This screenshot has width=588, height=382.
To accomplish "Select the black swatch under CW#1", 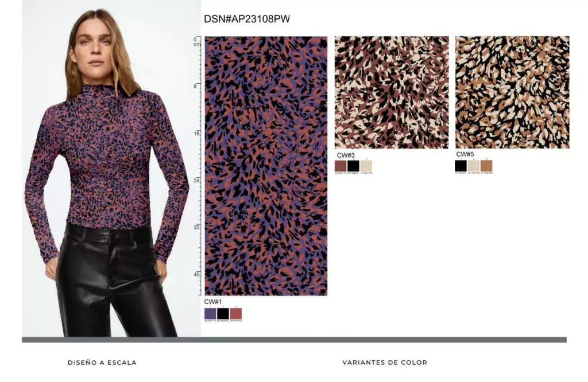I will pos(223,314).
